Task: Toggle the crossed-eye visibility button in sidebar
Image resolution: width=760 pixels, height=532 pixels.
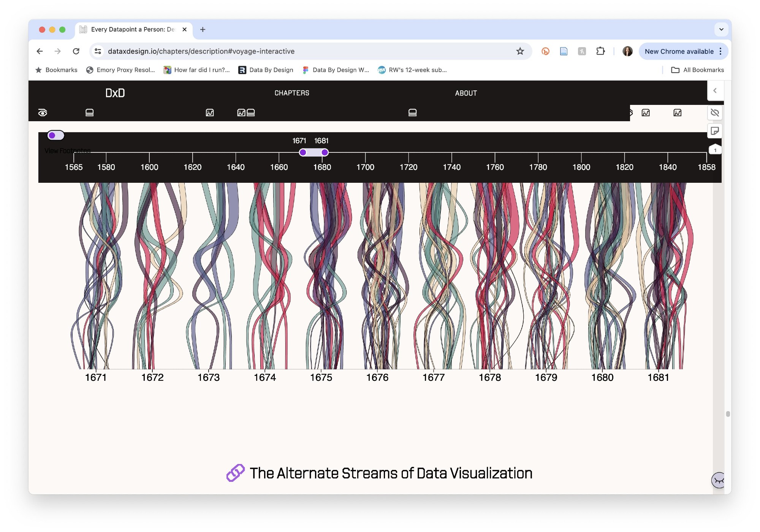Action: 714,112
